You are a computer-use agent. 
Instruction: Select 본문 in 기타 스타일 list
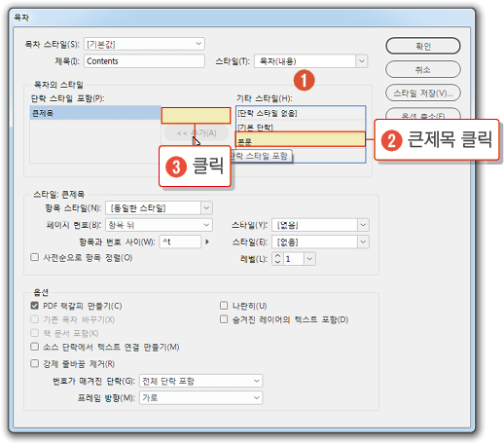(x=301, y=140)
